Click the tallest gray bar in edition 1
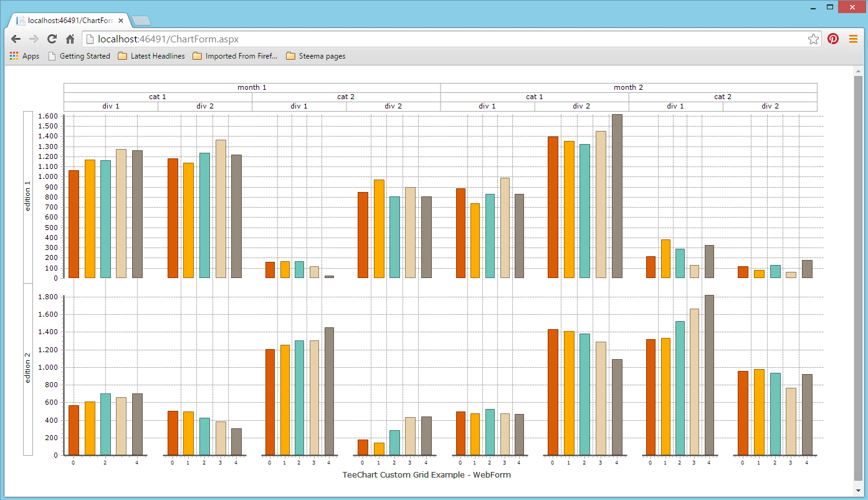Image resolution: width=868 pixels, height=500 pixels. [x=617, y=196]
